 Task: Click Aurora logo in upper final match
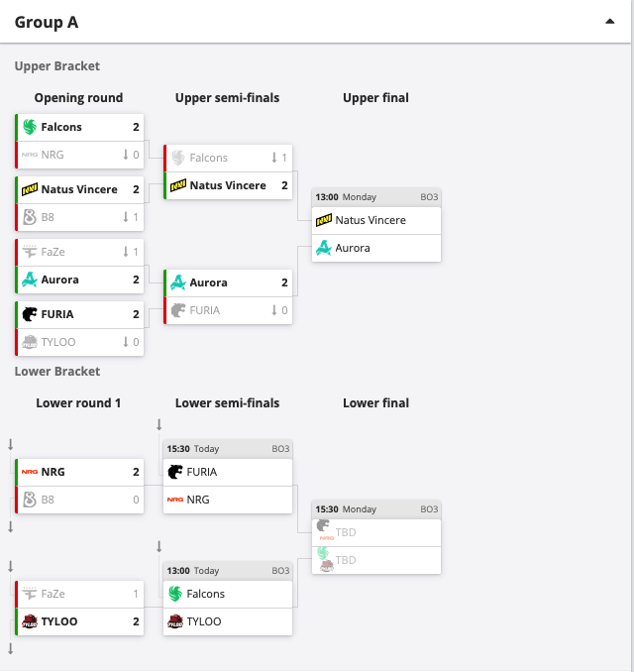coord(323,248)
